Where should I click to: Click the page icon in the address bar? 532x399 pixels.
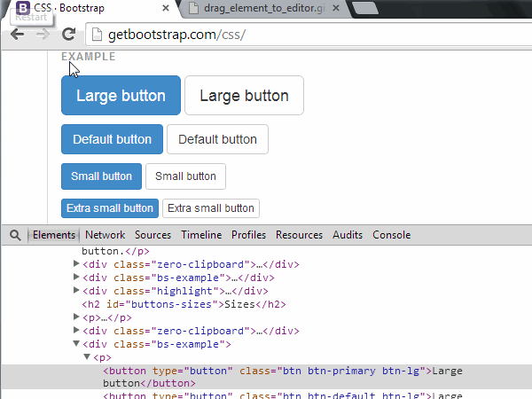click(97, 35)
